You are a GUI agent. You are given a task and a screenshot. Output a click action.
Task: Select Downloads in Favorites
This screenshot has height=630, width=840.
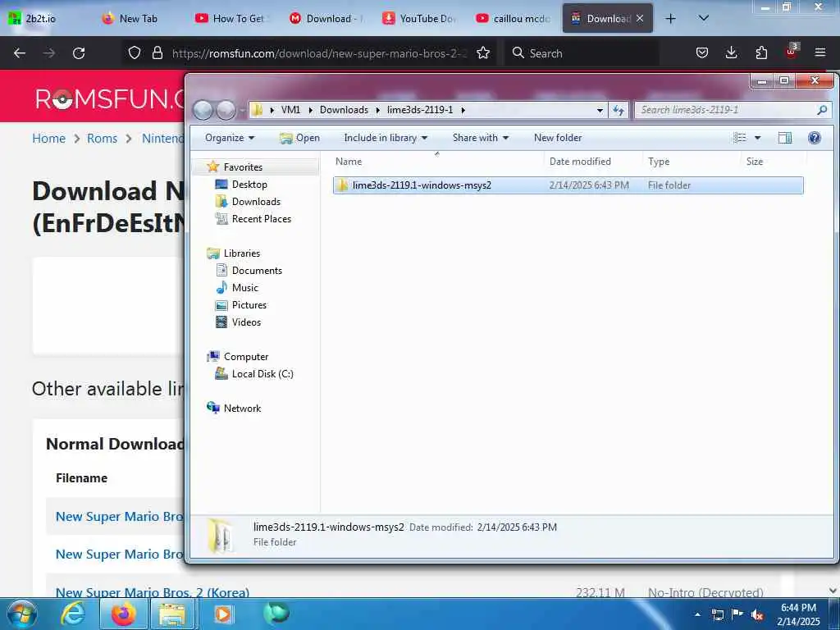pos(256,202)
